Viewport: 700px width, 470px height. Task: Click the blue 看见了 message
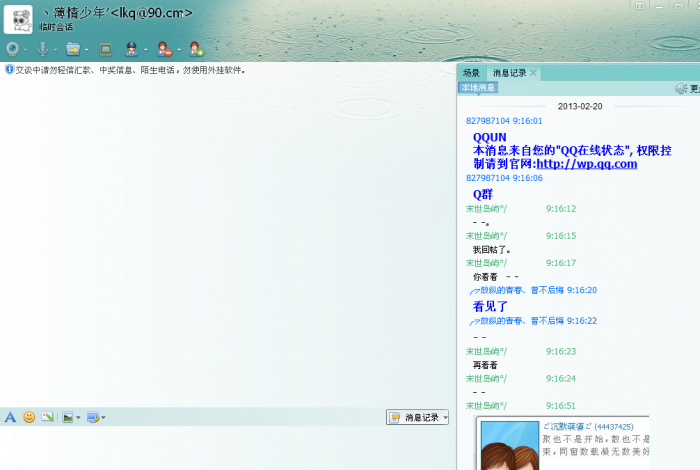pyautogui.click(x=490, y=307)
